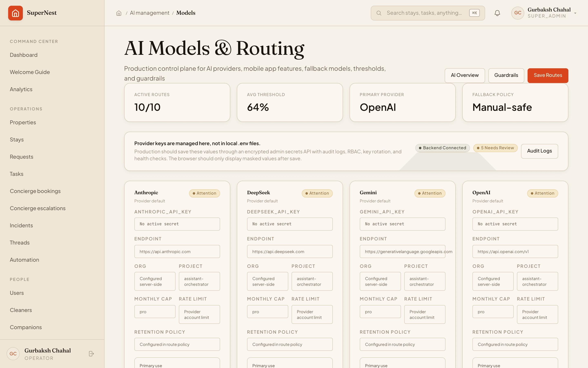Focus DEEPSEEK_API_KEY secret field
Image resolution: width=588 pixels, height=368 pixels.
(x=290, y=224)
